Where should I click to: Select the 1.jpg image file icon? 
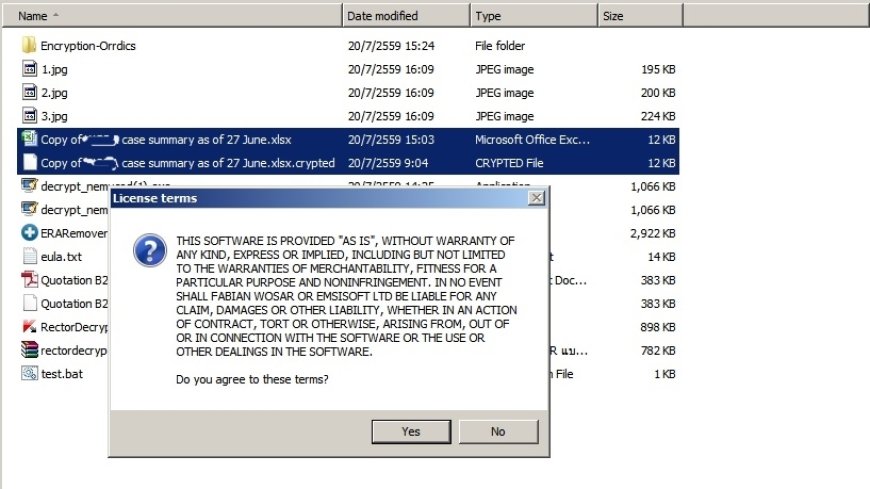click(x=29, y=69)
